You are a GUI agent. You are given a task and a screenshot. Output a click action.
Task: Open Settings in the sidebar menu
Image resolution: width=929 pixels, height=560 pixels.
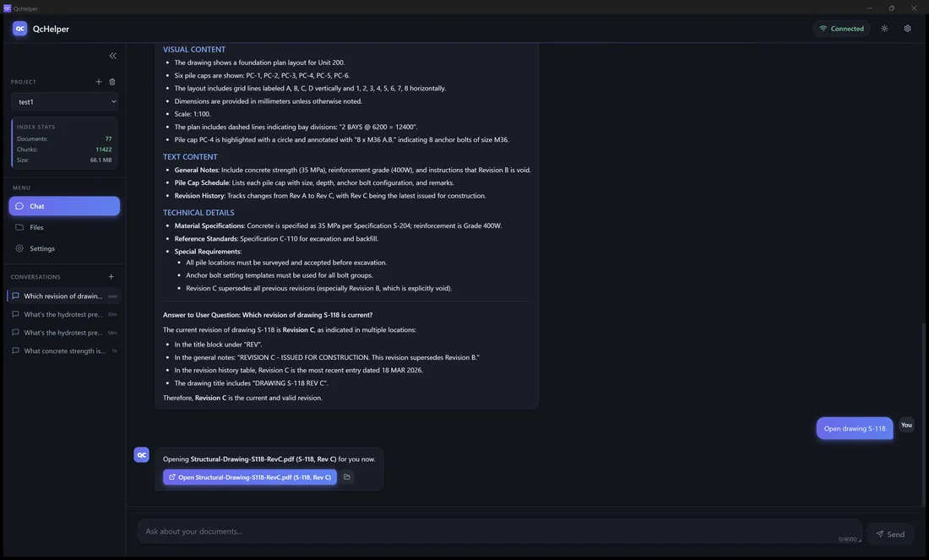pyautogui.click(x=64, y=249)
